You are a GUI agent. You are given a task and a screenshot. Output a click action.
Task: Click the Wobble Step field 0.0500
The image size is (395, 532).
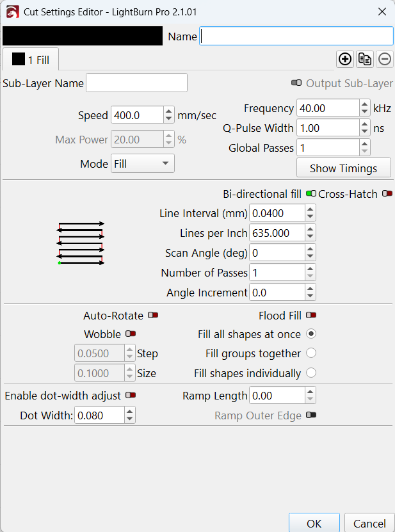pos(99,353)
